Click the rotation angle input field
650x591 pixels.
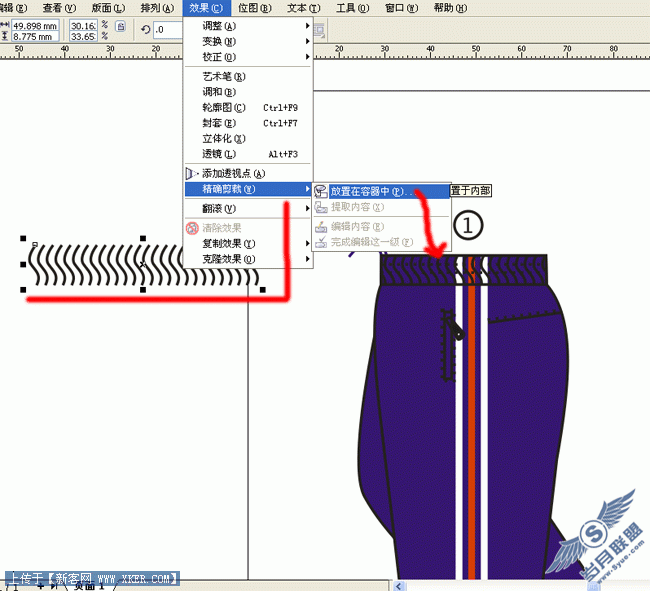coord(168,30)
